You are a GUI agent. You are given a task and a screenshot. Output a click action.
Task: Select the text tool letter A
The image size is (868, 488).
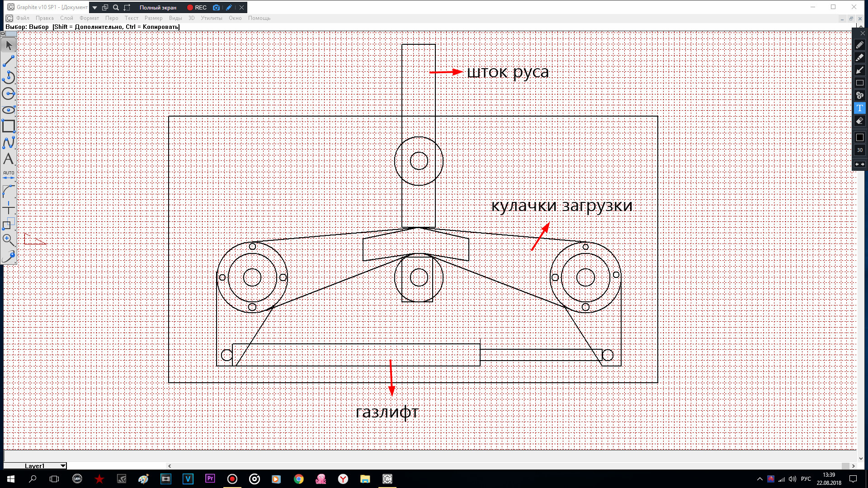click(x=9, y=159)
